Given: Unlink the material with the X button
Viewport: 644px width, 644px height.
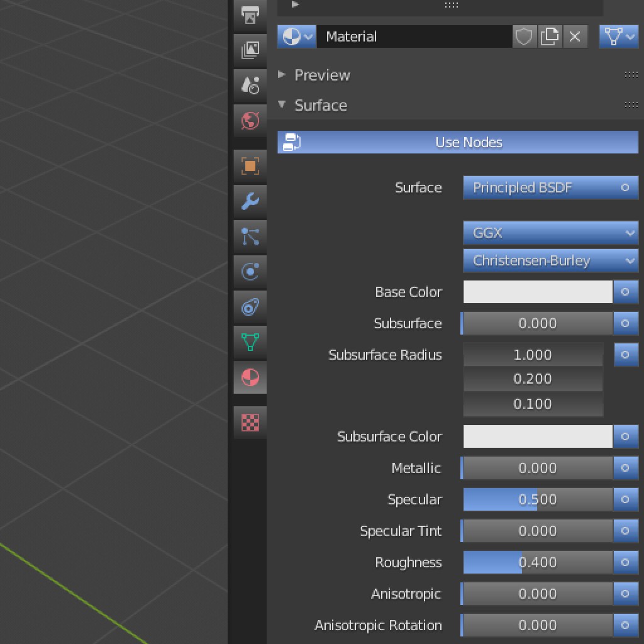Looking at the screenshot, I should (575, 36).
